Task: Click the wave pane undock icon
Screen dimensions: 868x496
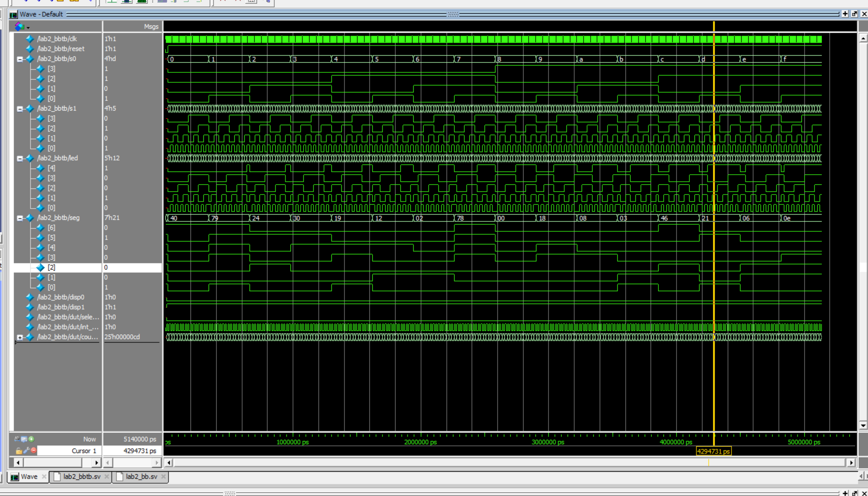Action: tap(854, 14)
